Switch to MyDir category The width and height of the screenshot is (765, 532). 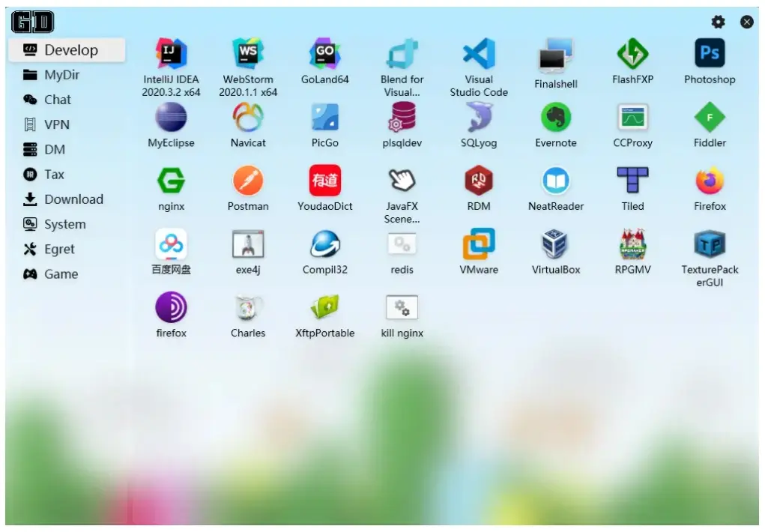tap(67, 75)
